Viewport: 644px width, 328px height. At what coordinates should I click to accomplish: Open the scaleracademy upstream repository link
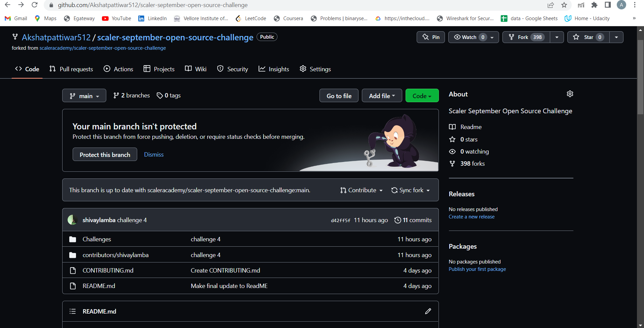click(x=103, y=48)
